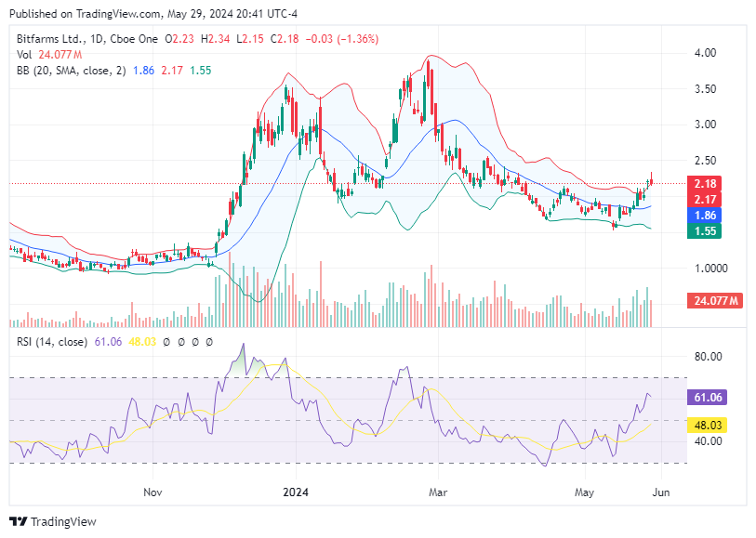Click the 40.00 RSI axis label
Viewport: 756px width, 538px height.
pyautogui.click(x=708, y=441)
